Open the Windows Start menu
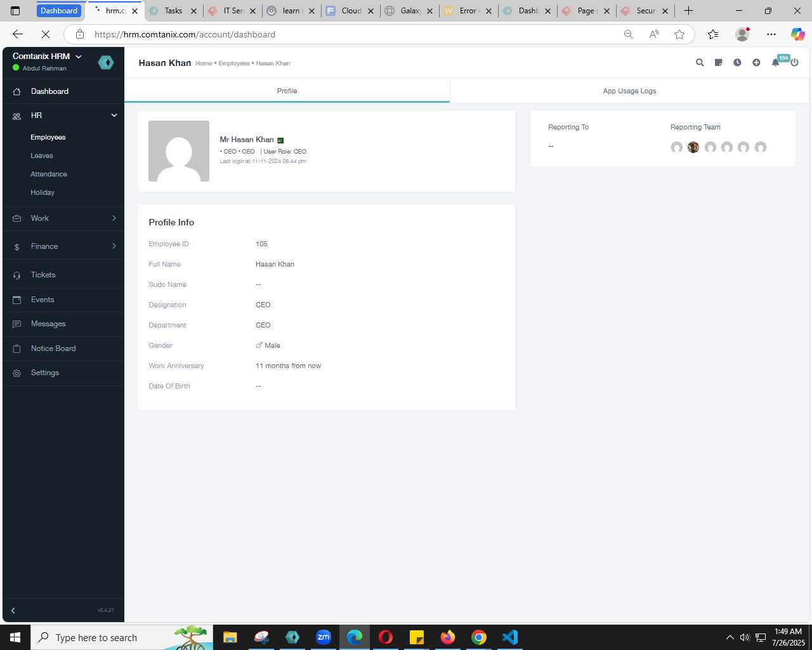Viewport: 812px width, 650px height. tap(15, 637)
